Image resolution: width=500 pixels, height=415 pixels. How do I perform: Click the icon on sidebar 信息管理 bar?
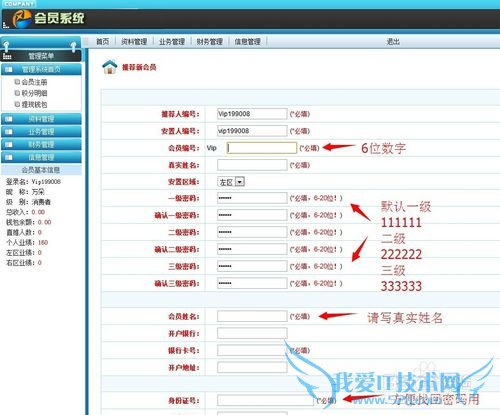tap(9, 157)
